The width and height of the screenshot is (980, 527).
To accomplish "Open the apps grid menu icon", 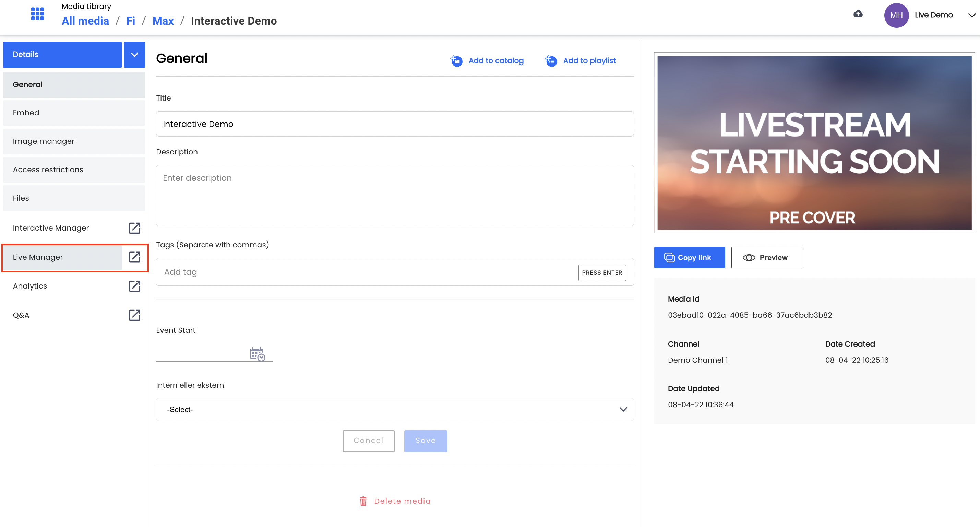I will pyautogui.click(x=37, y=14).
